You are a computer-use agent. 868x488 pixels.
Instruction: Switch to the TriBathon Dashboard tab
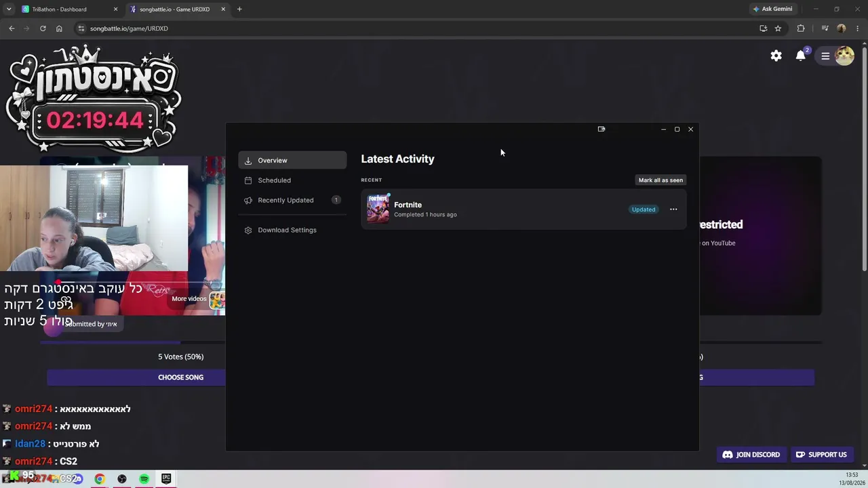(69, 9)
